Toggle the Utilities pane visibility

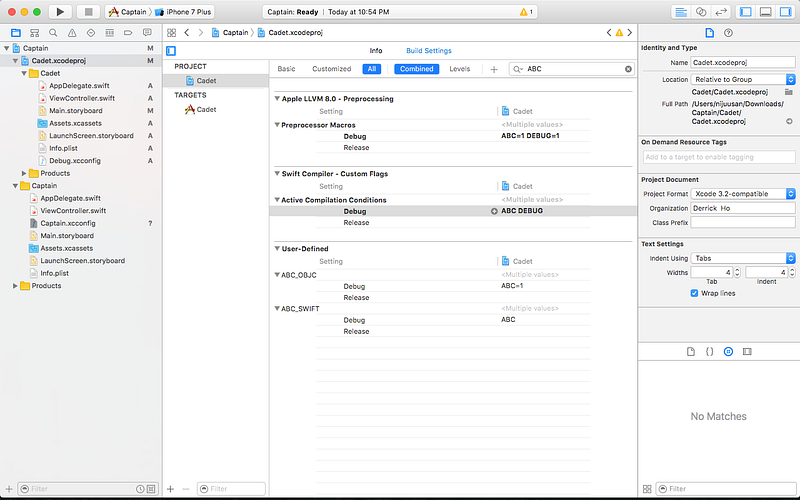786,12
